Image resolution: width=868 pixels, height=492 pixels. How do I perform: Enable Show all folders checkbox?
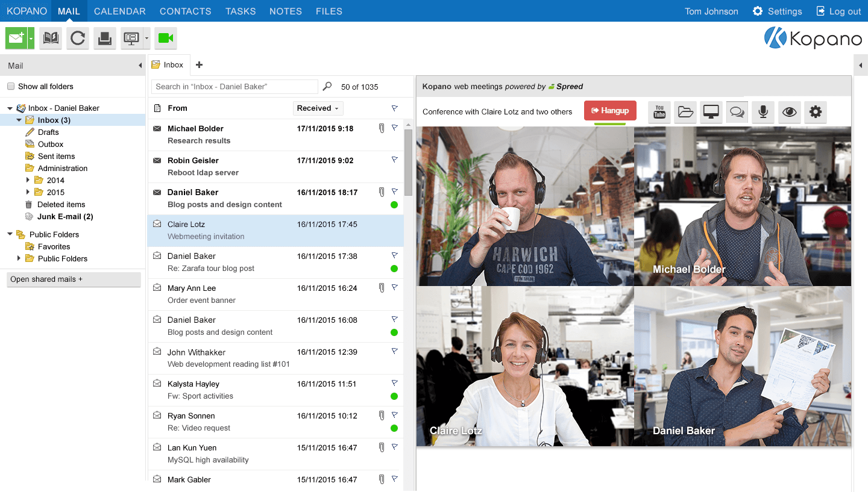click(x=11, y=87)
